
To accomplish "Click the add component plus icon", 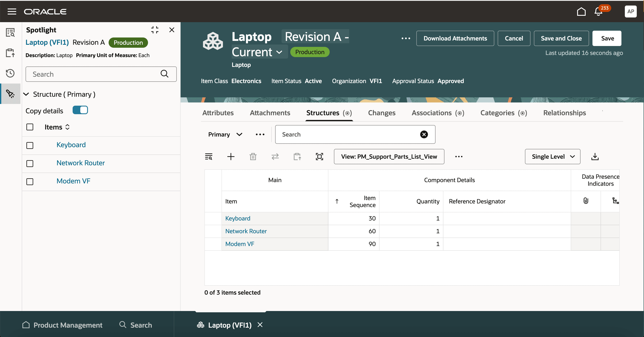I will click(231, 157).
